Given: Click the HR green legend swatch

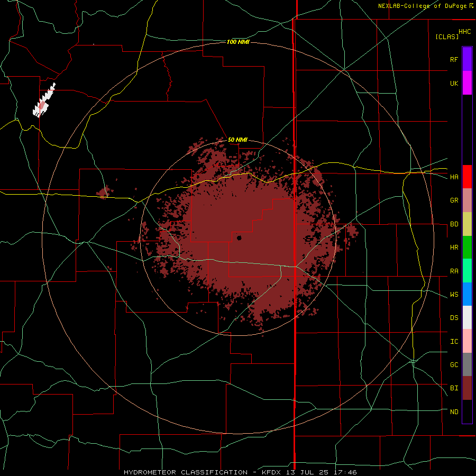Looking at the screenshot, I should [467, 248].
